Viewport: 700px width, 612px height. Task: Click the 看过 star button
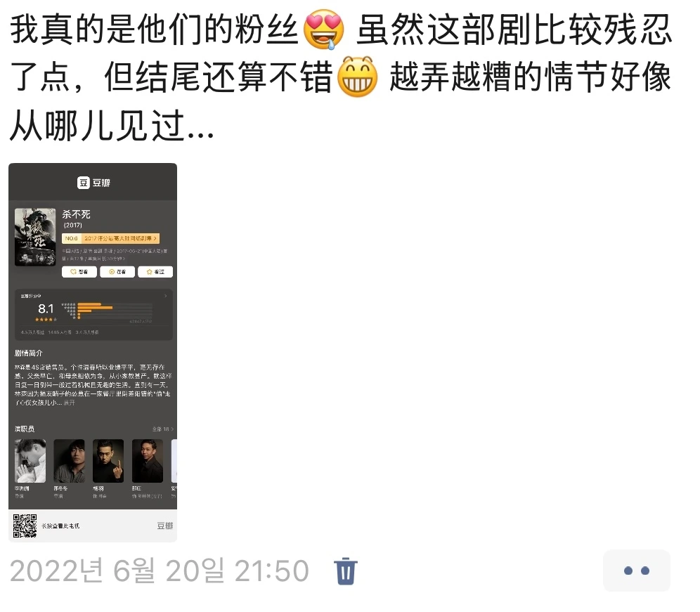pos(155,271)
